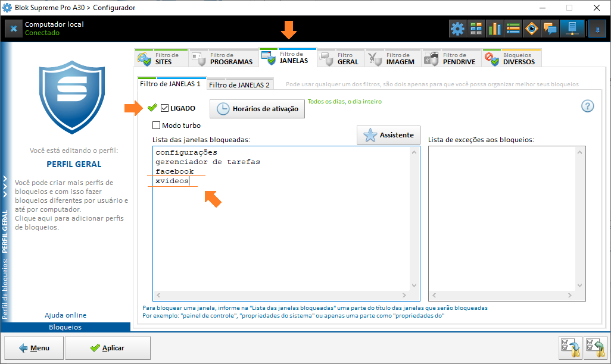This screenshot has width=611, height=364.
Task: Open Horários de ativação schedule
Action: point(257,109)
